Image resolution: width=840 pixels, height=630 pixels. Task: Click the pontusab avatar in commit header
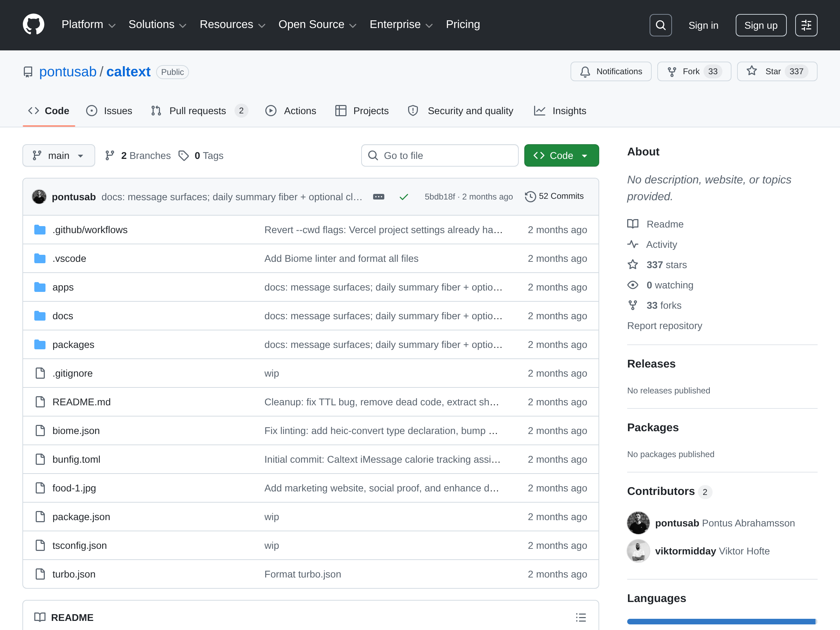point(39,197)
